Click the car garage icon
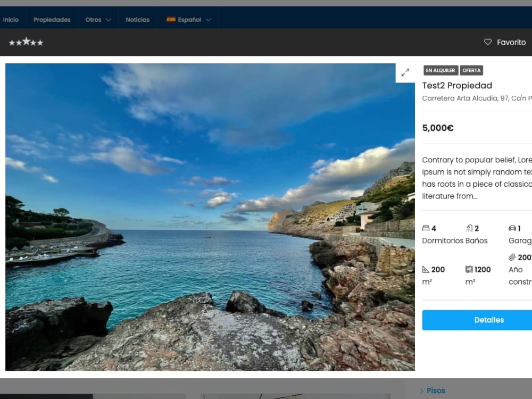This screenshot has width=532, height=399. point(512,228)
